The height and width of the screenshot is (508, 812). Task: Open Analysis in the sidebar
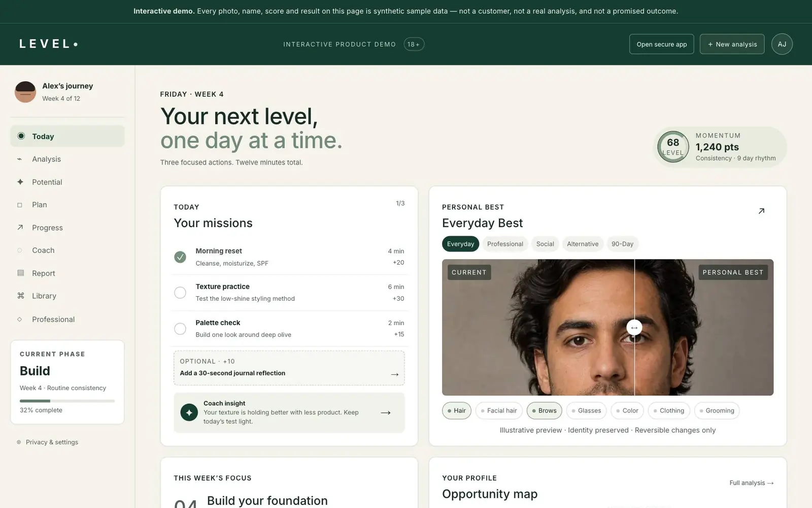(67, 159)
